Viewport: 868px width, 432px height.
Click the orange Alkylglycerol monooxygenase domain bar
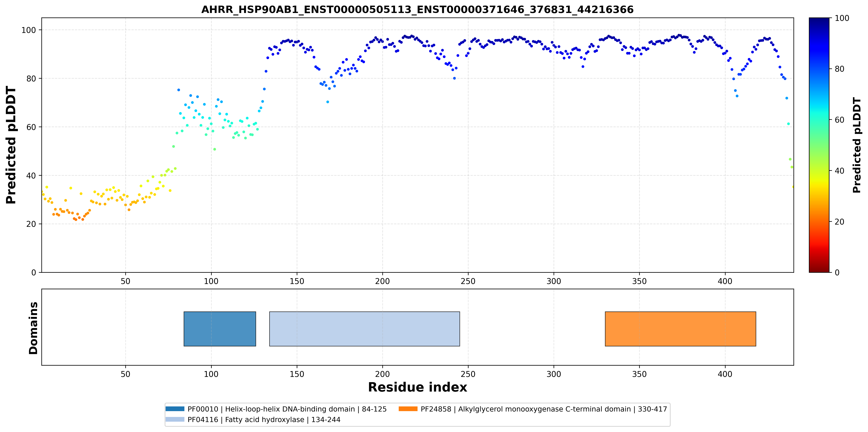point(680,329)
